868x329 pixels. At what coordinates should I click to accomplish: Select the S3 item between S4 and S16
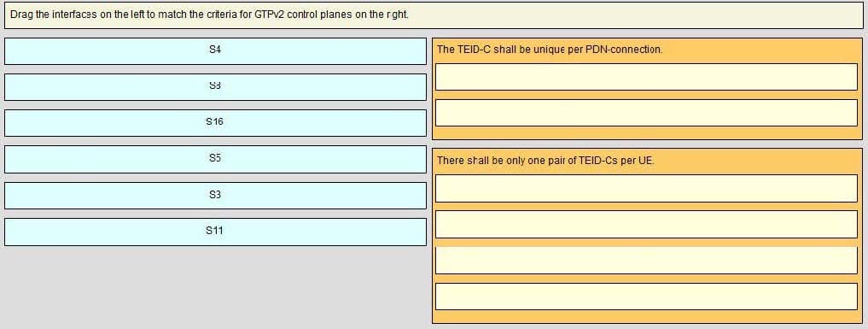coord(215,87)
